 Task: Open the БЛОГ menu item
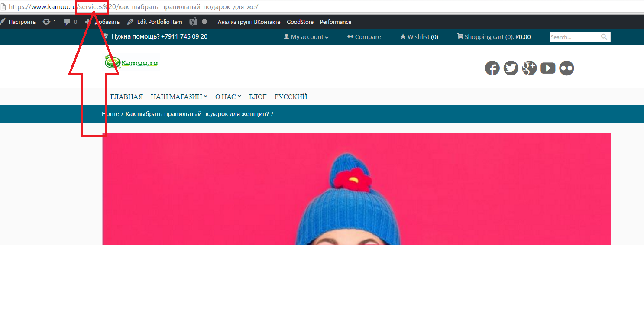click(258, 97)
